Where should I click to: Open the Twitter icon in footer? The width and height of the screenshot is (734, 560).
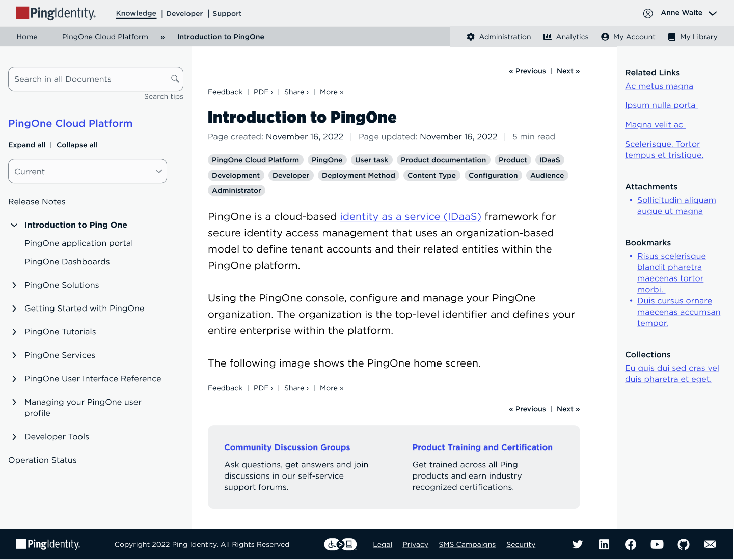[x=577, y=544]
